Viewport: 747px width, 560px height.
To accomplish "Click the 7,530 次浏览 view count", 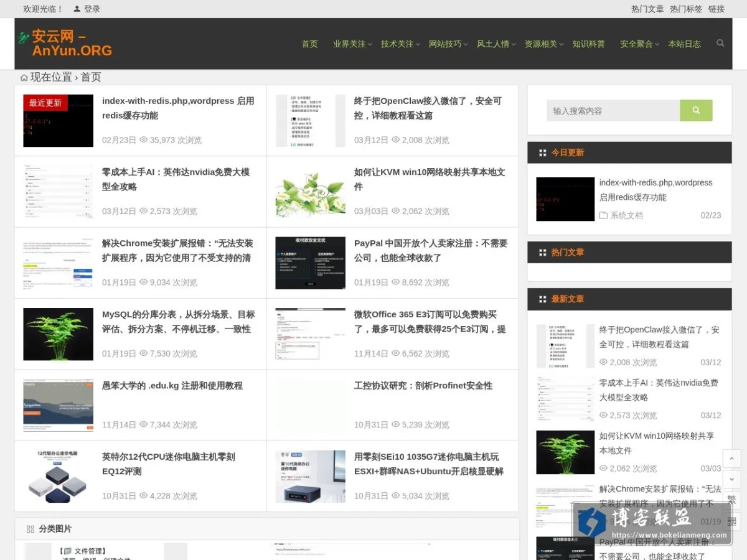I will [x=174, y=353].
